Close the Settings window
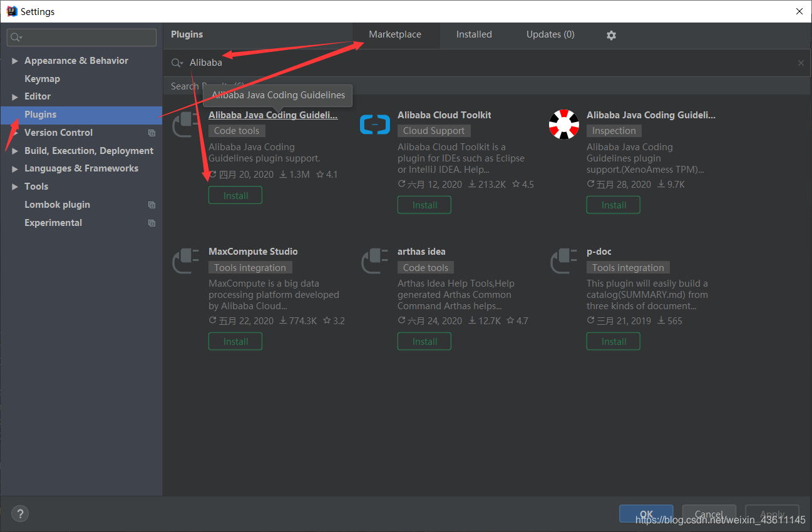This screenshot has height=532, width=812. [799, 11]
